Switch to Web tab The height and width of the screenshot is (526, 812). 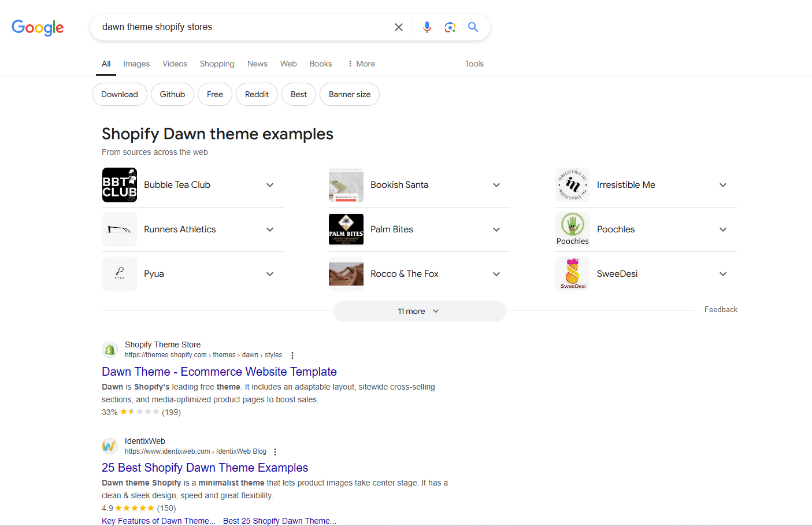tap(288, 64)
